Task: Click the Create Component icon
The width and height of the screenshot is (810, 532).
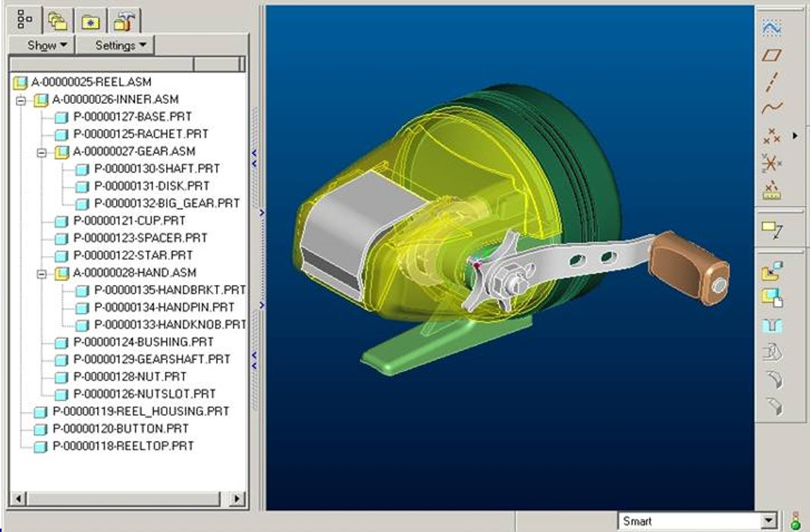Action: (771, 298)
